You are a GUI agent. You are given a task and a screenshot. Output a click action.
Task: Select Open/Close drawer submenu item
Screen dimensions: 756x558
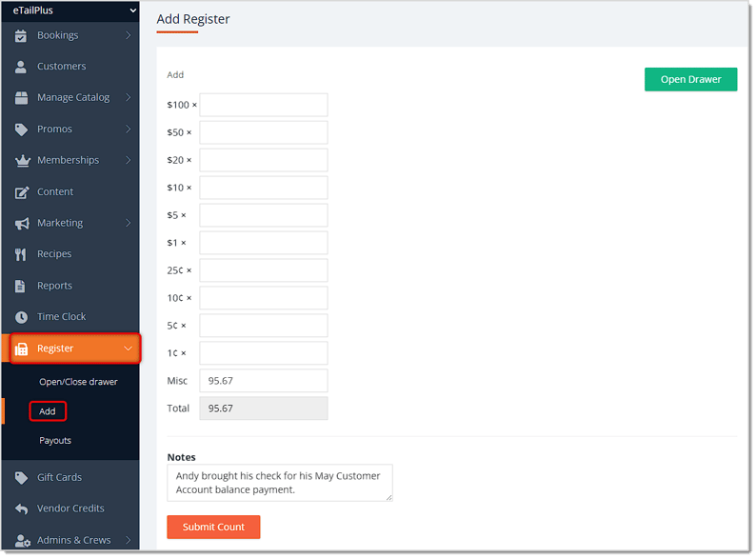[x=79, y=382]
